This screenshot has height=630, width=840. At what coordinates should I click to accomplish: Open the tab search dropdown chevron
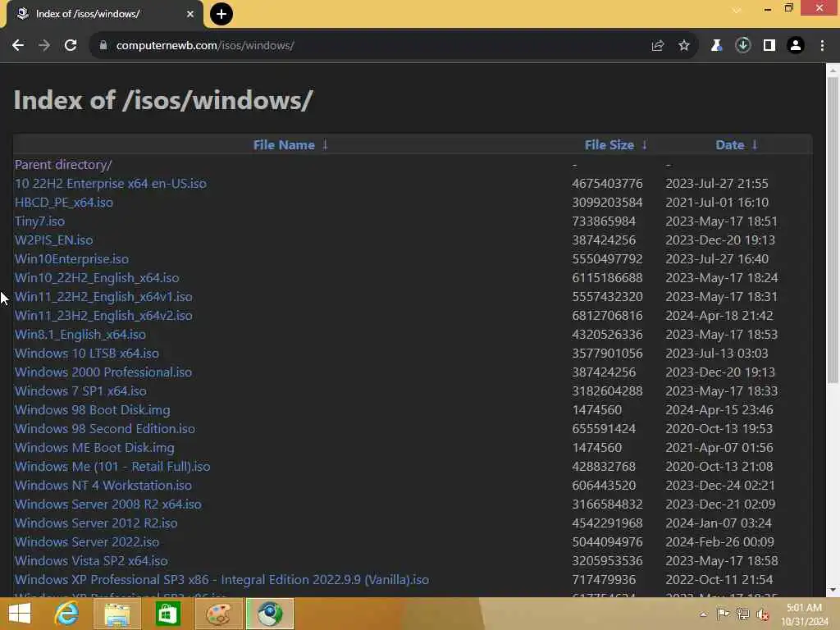(737, 10)
